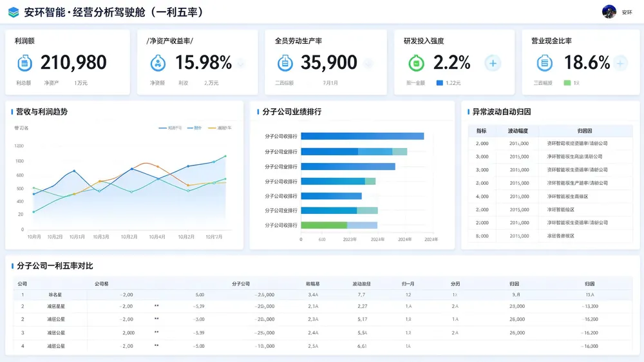Click the 安环智能 layered logo icon

(14, 12)
